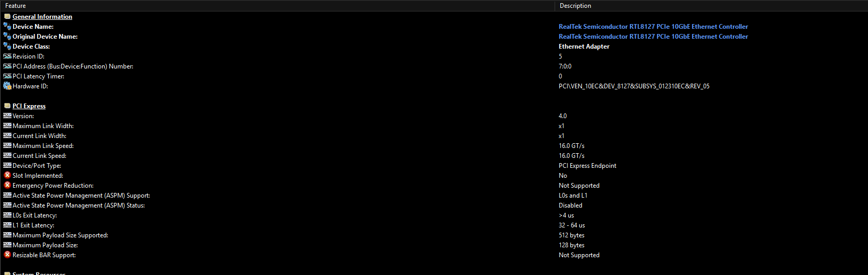Click the red X icon beside Resizable BAR Support
Viewport: 868px width, 275px height.
(7, 255)
